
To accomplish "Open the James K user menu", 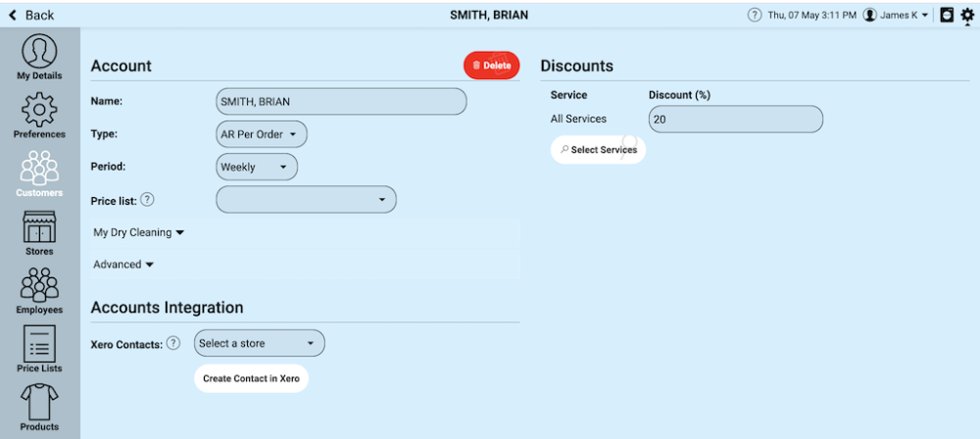I will (x=896, y=15).
